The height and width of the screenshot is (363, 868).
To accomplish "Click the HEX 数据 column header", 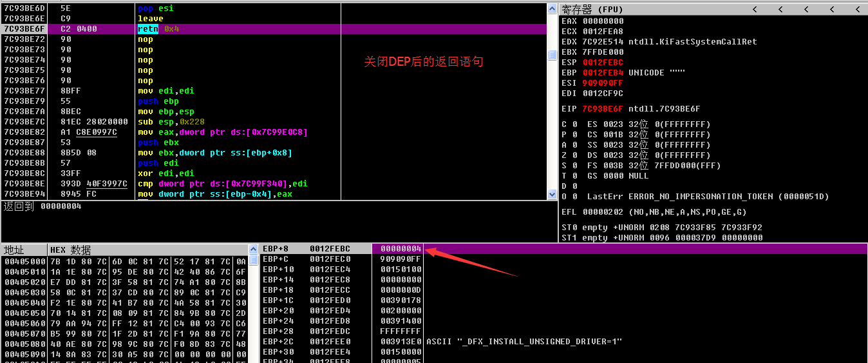I will point(148,250).
